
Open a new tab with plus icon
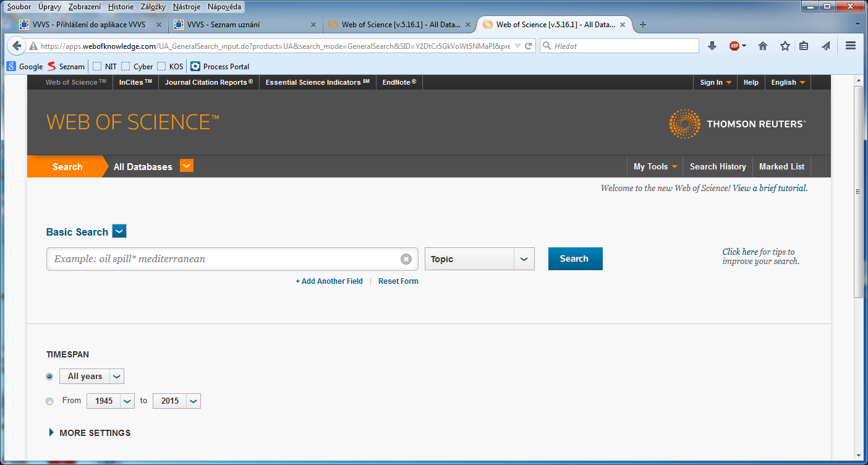(x=643, y=25)
